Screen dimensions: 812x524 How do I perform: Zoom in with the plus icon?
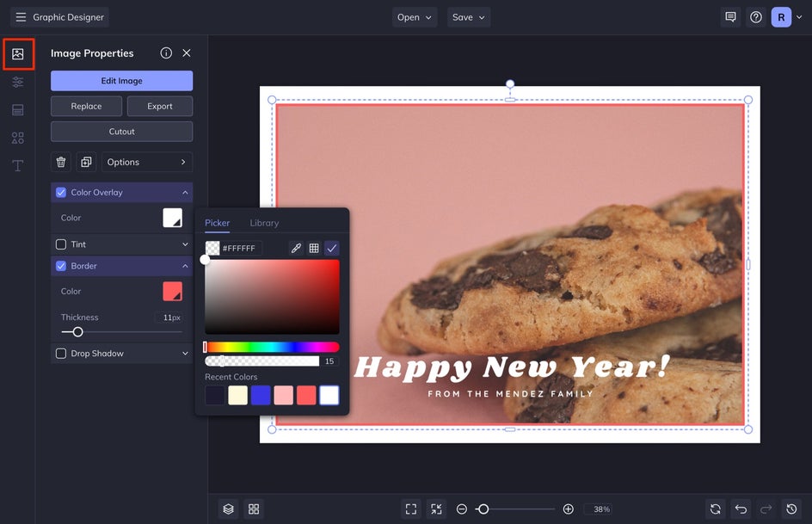[568, 509]
